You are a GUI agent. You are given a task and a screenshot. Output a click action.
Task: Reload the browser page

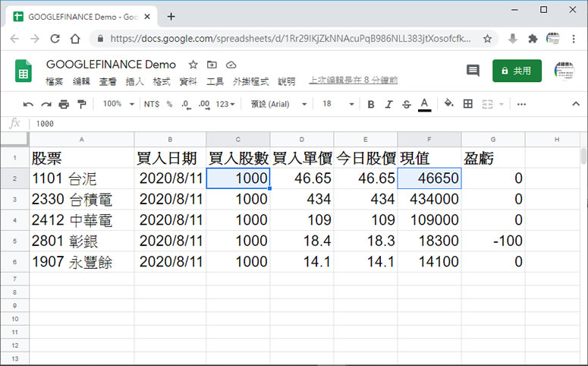pos(55,38)
